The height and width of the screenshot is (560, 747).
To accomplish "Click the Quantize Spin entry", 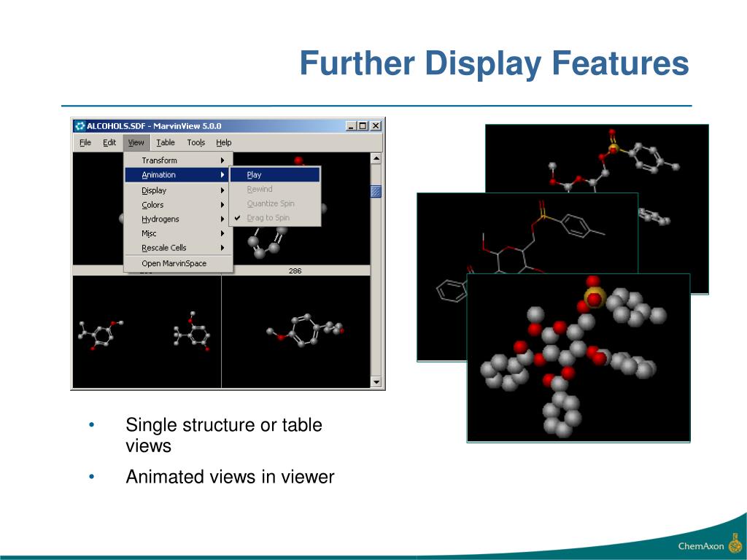I will (275, 203).
